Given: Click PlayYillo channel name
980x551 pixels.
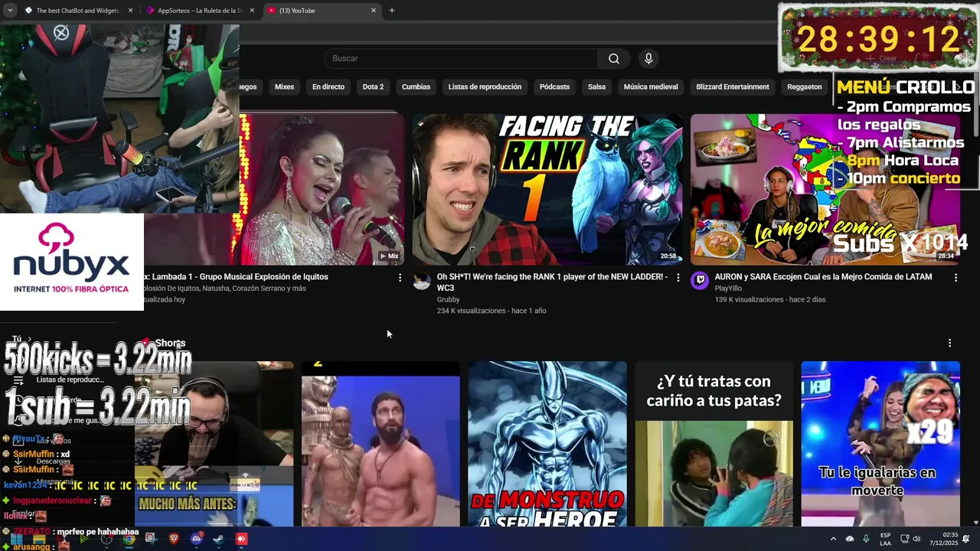Looking at the screenshot, I should (728, 289).
